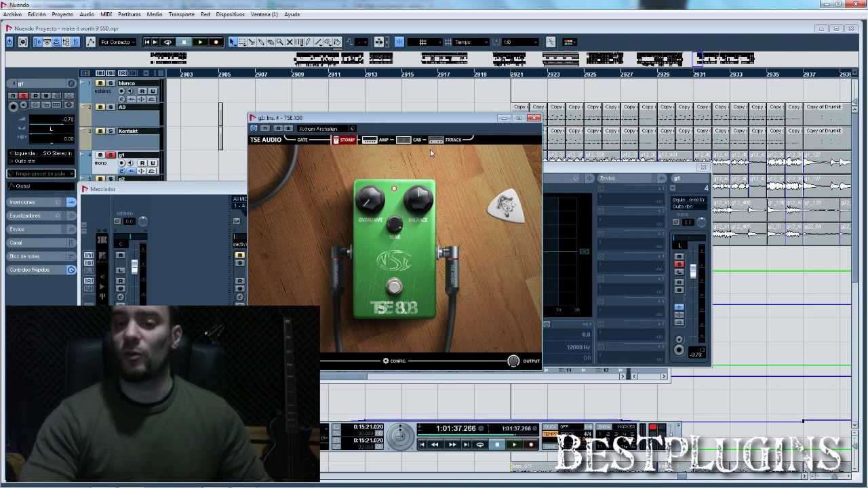Toggle the TEMPO track button
This screenshot has height=488, width=868.
click(x=550, y=434)
